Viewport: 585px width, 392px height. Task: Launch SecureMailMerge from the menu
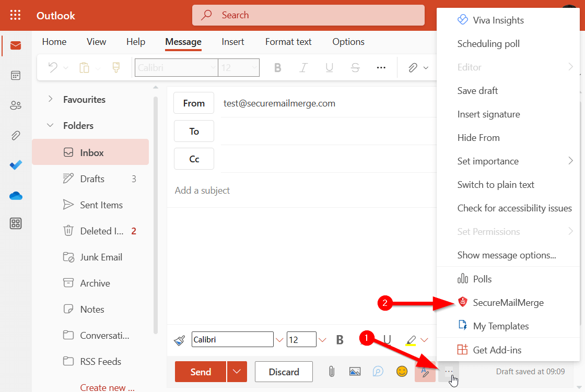[x=508, y=302]
